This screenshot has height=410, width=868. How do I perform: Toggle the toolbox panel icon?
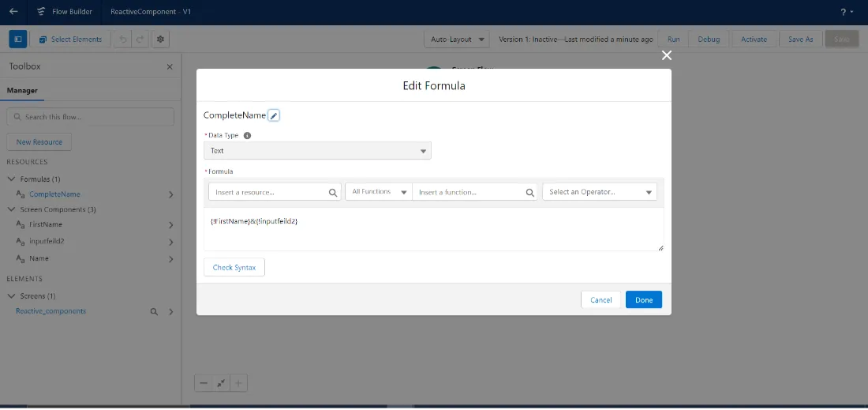17,39
